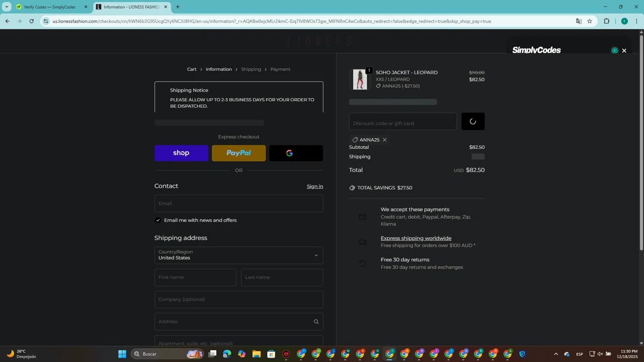Close the Verify Codes tab
Image resolution: width=644 pixels, height=362 pixels.
point(85,7)
